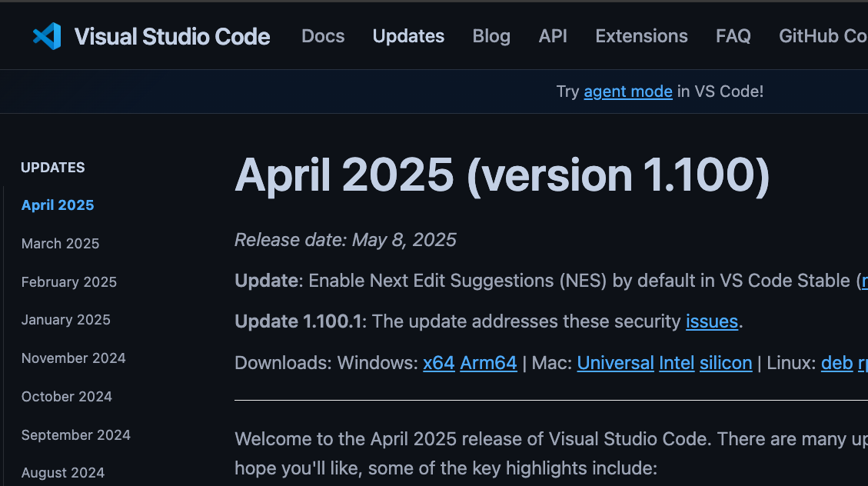This screenshot has height=486, width=868.
Task: Click the UPDATES sidebar heading
Action: coord(53,168)
